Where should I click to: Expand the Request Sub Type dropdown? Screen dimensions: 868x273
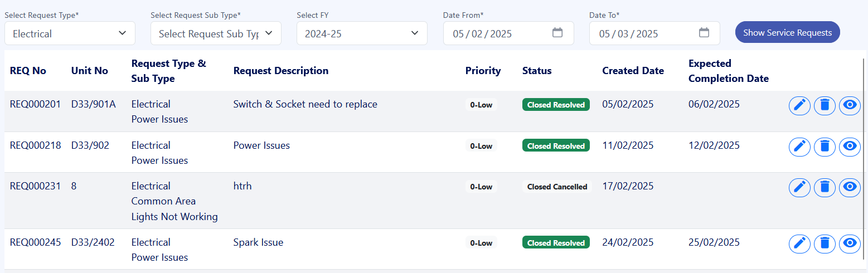(216, 33)
